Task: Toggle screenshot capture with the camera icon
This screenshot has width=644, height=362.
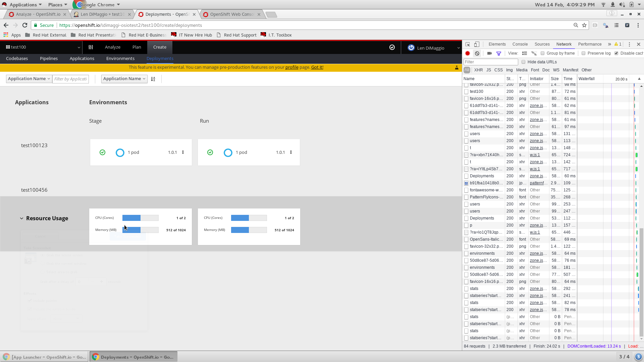Action: [489, 53]
